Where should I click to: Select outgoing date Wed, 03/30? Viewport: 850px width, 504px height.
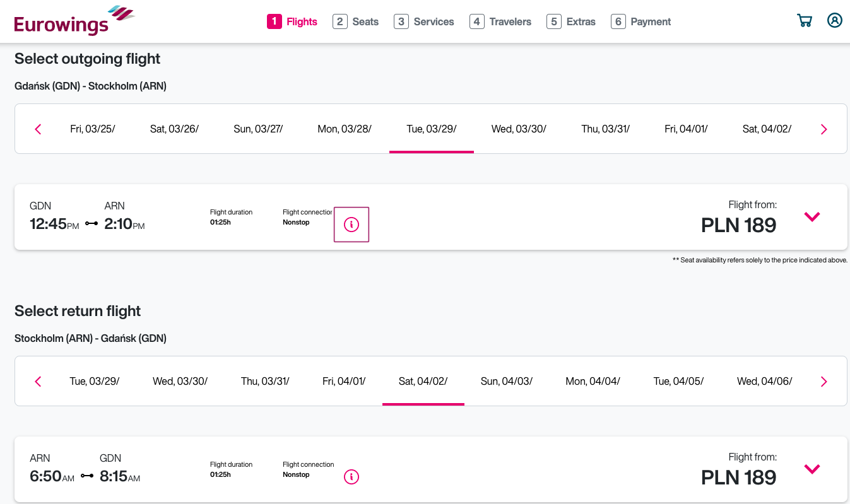[x=519, y=129]
